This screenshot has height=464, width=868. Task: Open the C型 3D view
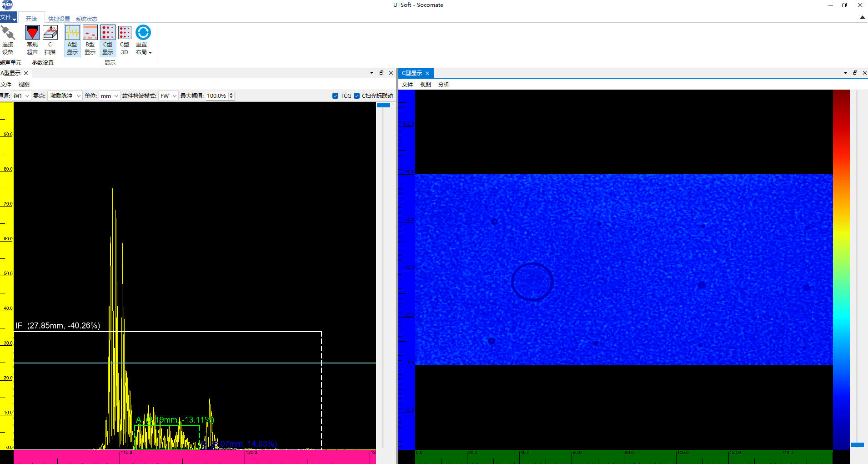click(x=125, y=40)
